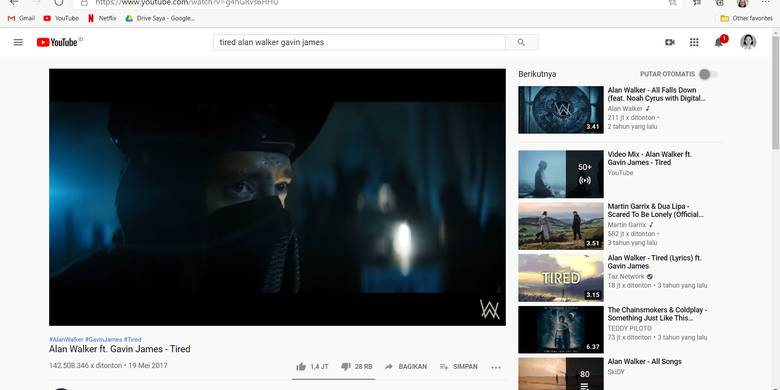Image resolution: width=780 pixels, height=390 pixels.
Task: Open the YouTube apps grid icon
Action: pos(694,42)
